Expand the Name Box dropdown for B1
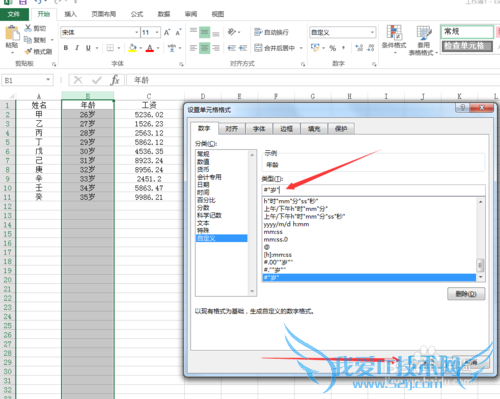This screenshot has width=500, height=399. [48, 80]
